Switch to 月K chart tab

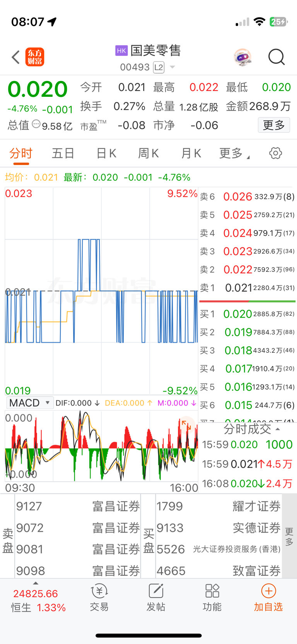(x=191, y=153)
